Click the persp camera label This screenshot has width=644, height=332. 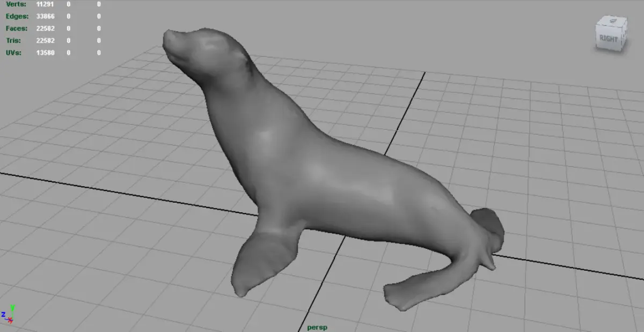click(x=317, y=327)
